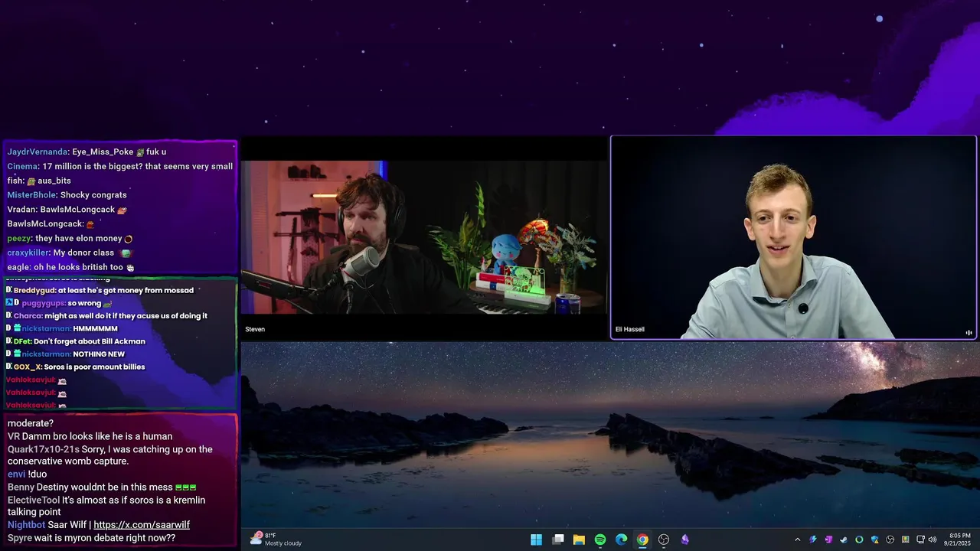Open Task View on the taskbar
Screen dimensions: 980x551
[x=558, y=540]
